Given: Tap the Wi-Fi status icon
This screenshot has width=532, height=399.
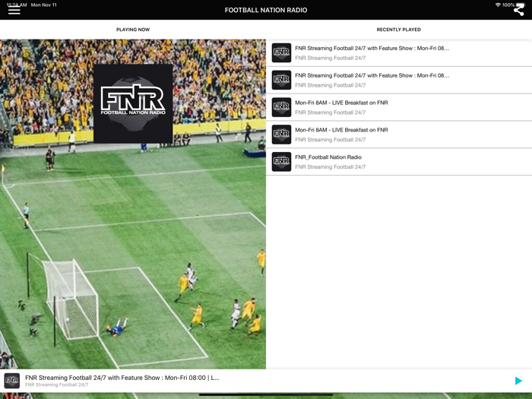Looking at the screenshot, I should [498, 5].
